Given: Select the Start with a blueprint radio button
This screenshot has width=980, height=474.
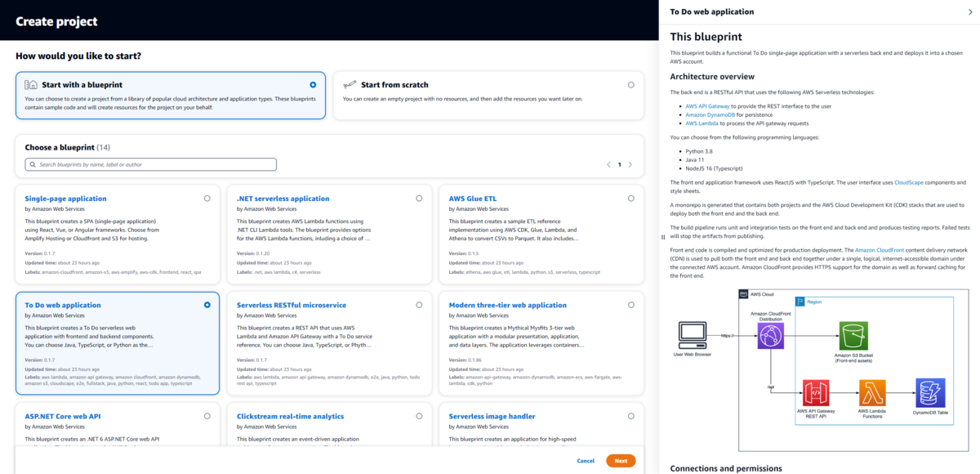Looking at the screenshot, I should click(313, 84).
